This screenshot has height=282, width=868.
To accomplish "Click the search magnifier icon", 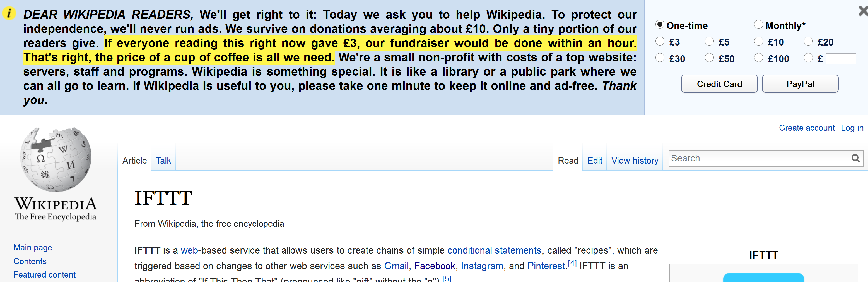I will [x=855, y=158].
